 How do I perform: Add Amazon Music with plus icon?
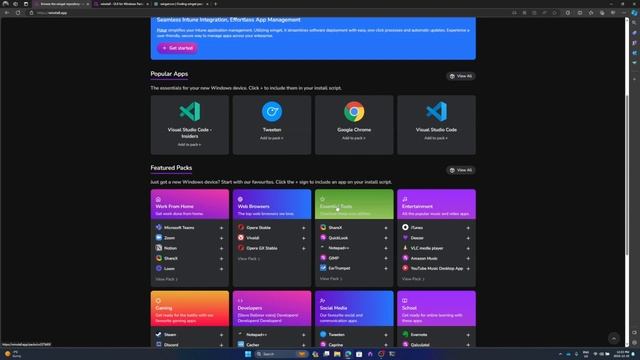tap(468, 258)
